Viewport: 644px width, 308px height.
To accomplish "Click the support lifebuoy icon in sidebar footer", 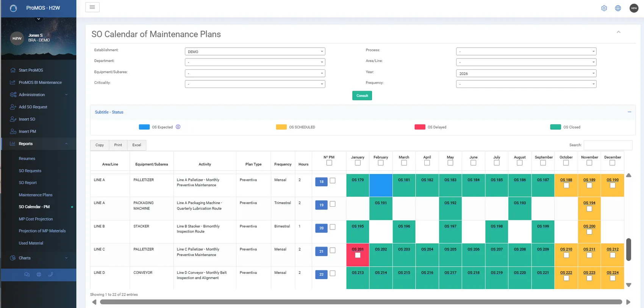I will pyautogui.click(x=39, y=275).
